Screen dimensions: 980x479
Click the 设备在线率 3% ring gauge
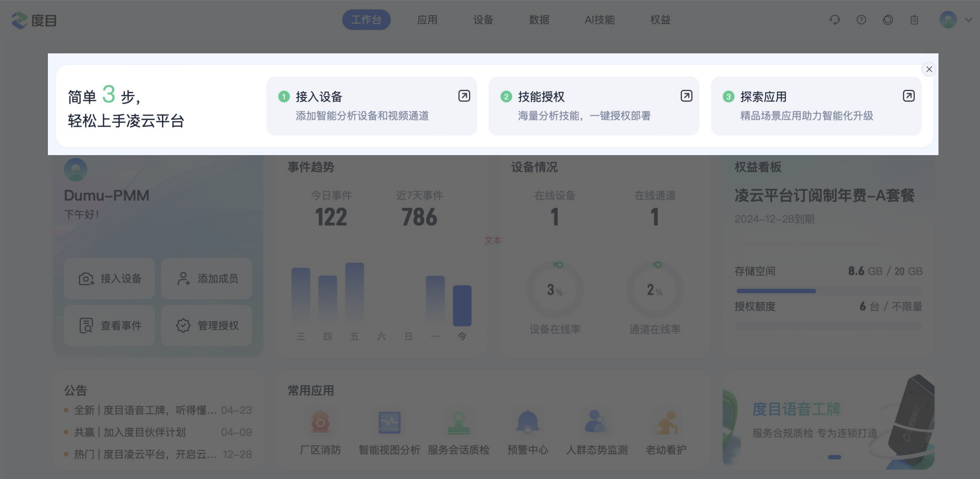point(555,289)
